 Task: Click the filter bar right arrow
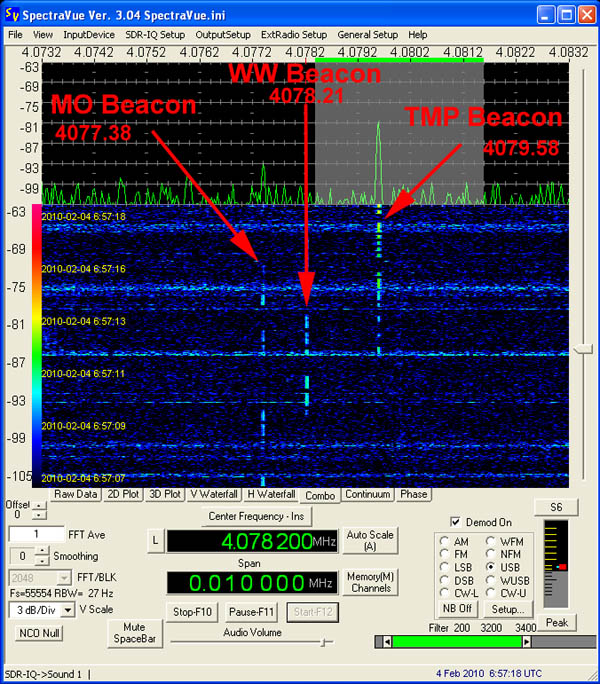click(527, 642)
